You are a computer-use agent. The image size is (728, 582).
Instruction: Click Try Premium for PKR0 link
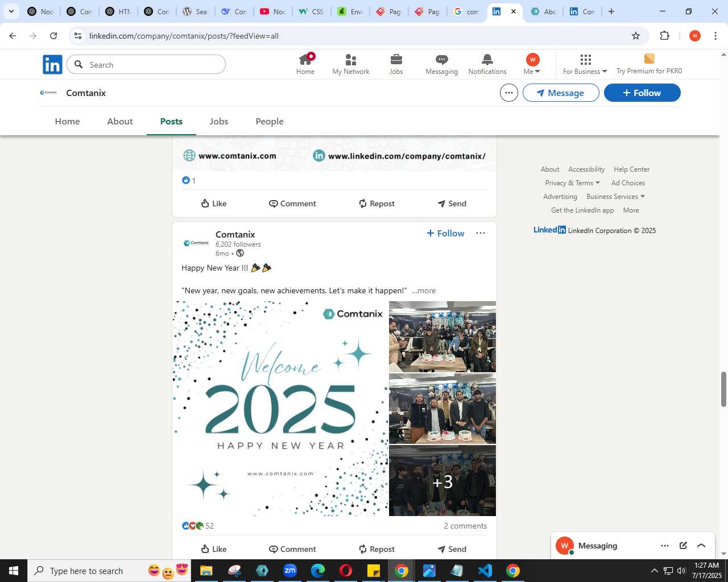[x=649, y=64]
